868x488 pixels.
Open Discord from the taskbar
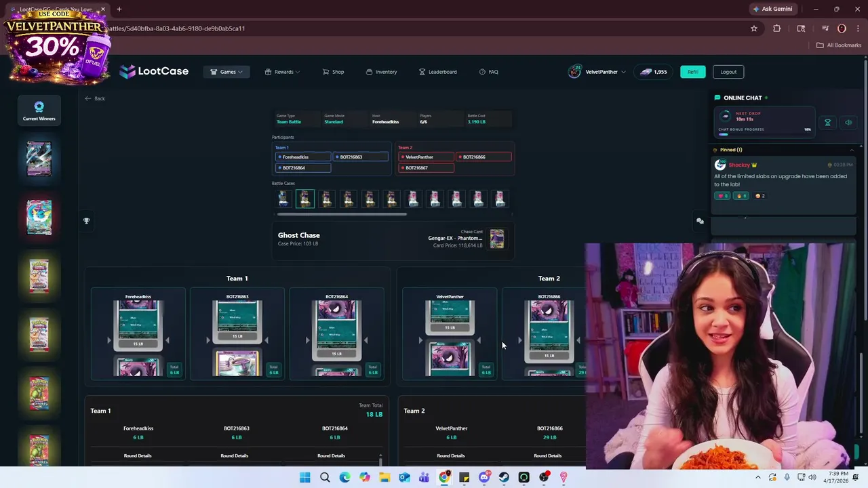(484, 478)
